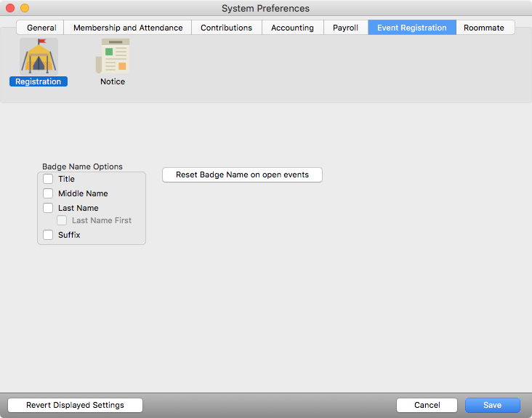Minimize window with the yellow button
Viewport: 532px width, 418px height.
(x=25, y=8)
